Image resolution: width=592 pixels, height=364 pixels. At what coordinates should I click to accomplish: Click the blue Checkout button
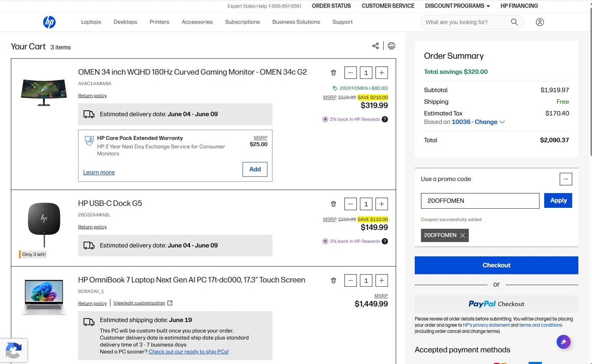point(496,265)
